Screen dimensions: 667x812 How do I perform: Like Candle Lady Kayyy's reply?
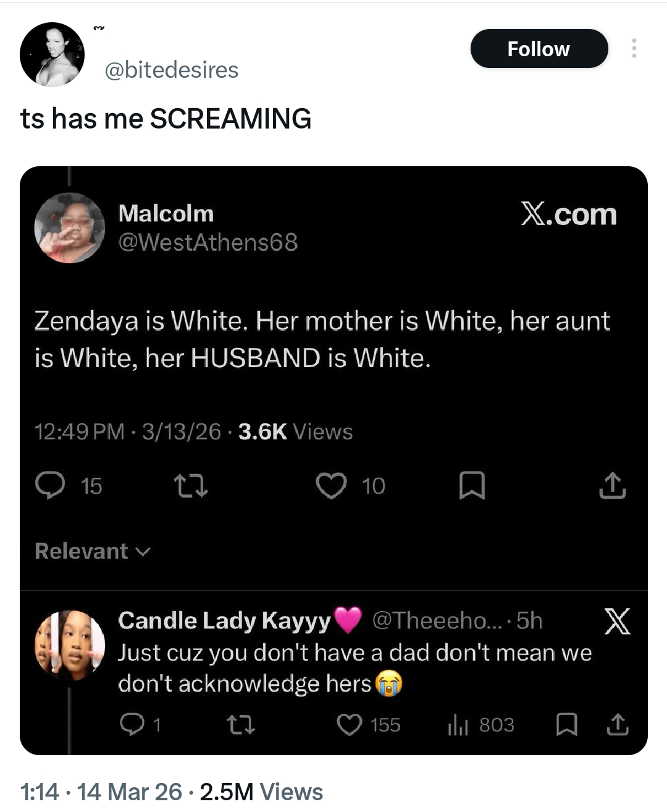pos(350,725)
